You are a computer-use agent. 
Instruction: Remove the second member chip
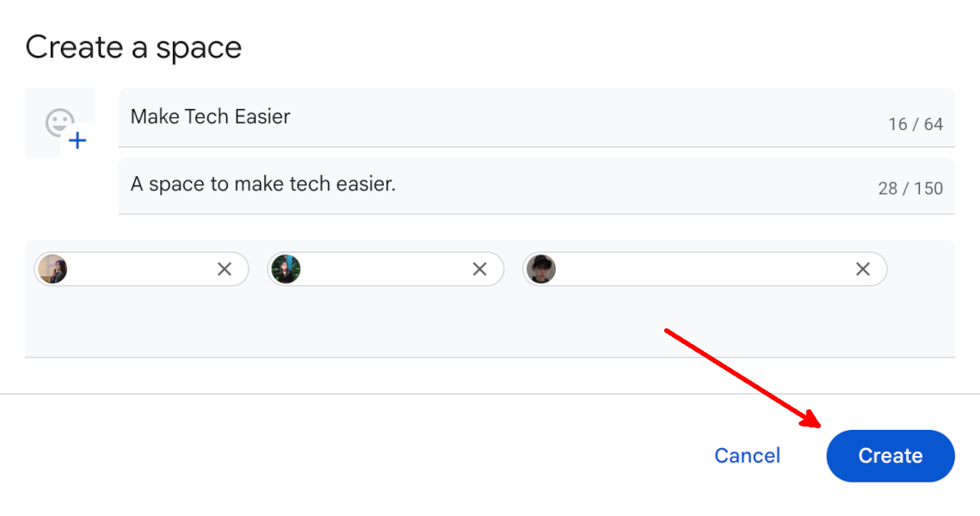(x=478, y=268)
